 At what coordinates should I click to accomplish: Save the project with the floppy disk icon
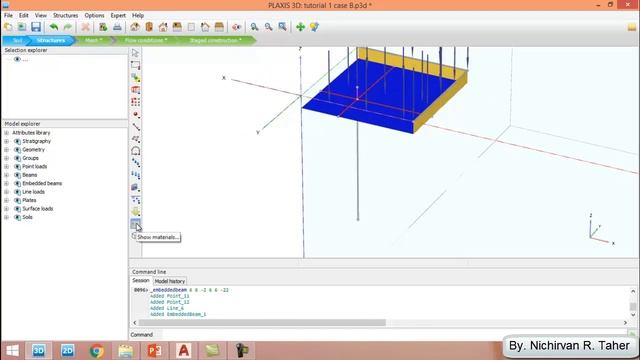(x=36, y=27)
